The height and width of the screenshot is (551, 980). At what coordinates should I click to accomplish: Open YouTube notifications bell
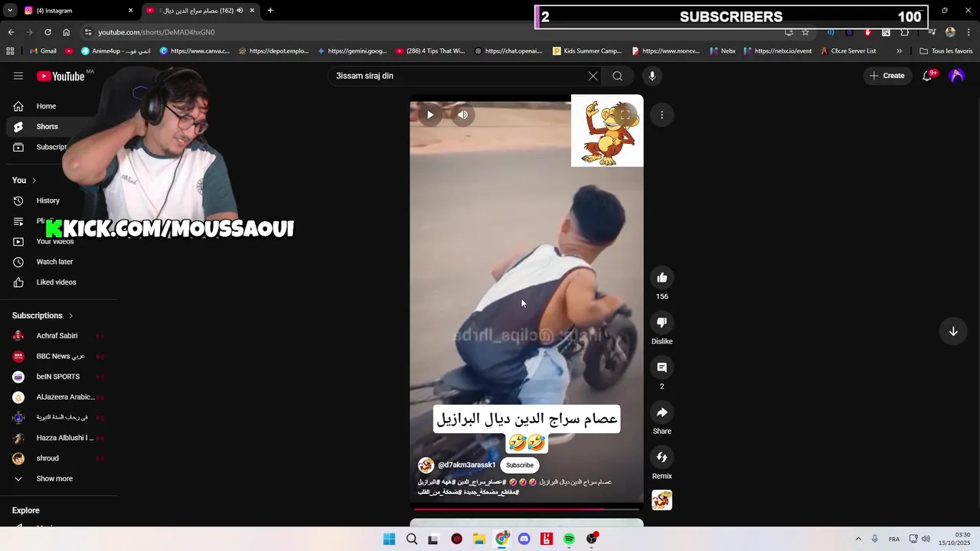[x=928, y=76]
